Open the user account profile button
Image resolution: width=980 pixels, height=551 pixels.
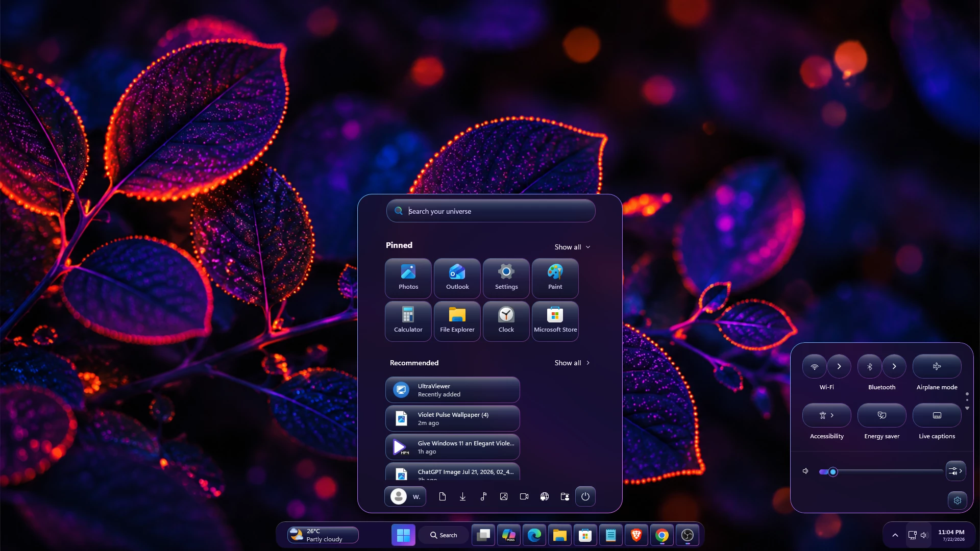point(405,496)
